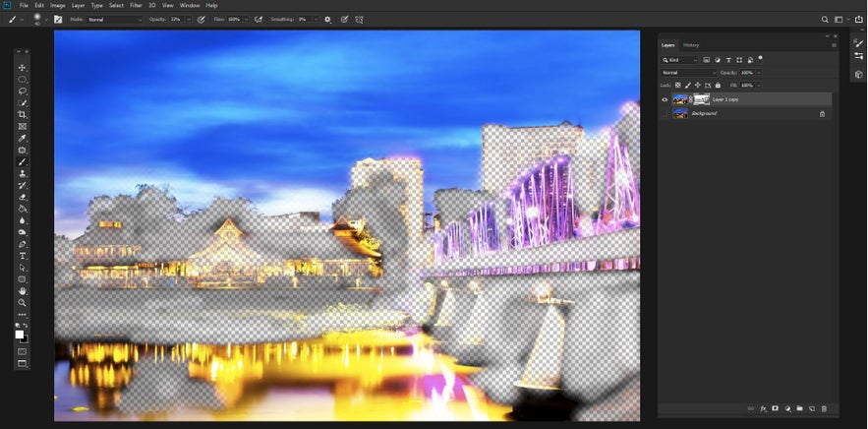This screenshot has width=868, height=429.
Task: Select the Eyedropper tool
Action: tap(23, 138)
